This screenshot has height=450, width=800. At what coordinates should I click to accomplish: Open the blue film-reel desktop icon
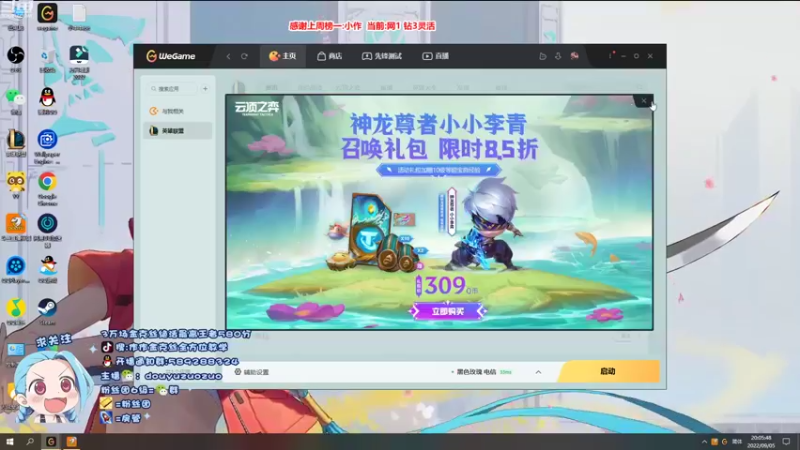coord(16,269)
